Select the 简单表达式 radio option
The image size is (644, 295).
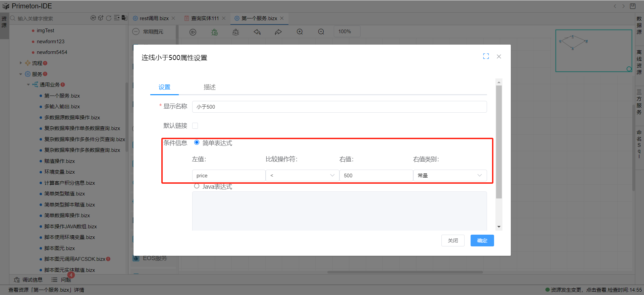(x=197, y=142)
